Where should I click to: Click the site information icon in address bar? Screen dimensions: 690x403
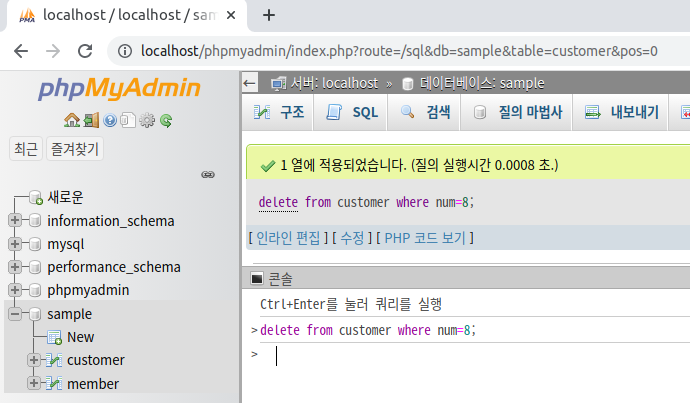[x=125, y=51]
